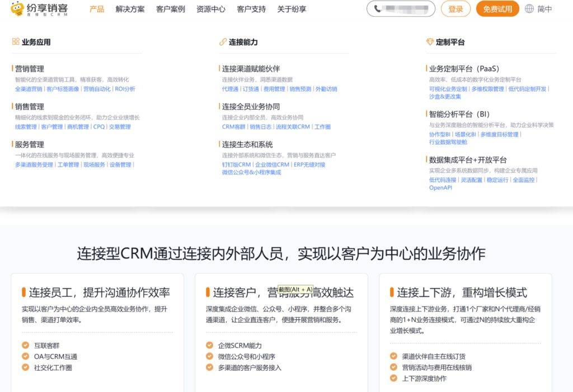Open 服务管理 heading link
Viewport: 573px width, 392px height.
click(x=30, y=144)
